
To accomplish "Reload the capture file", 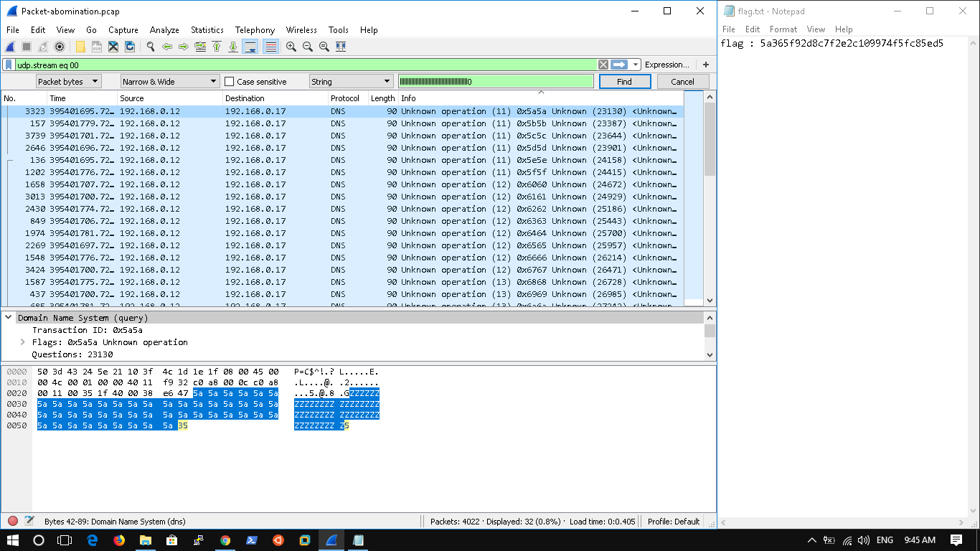I will click(130, 47).
